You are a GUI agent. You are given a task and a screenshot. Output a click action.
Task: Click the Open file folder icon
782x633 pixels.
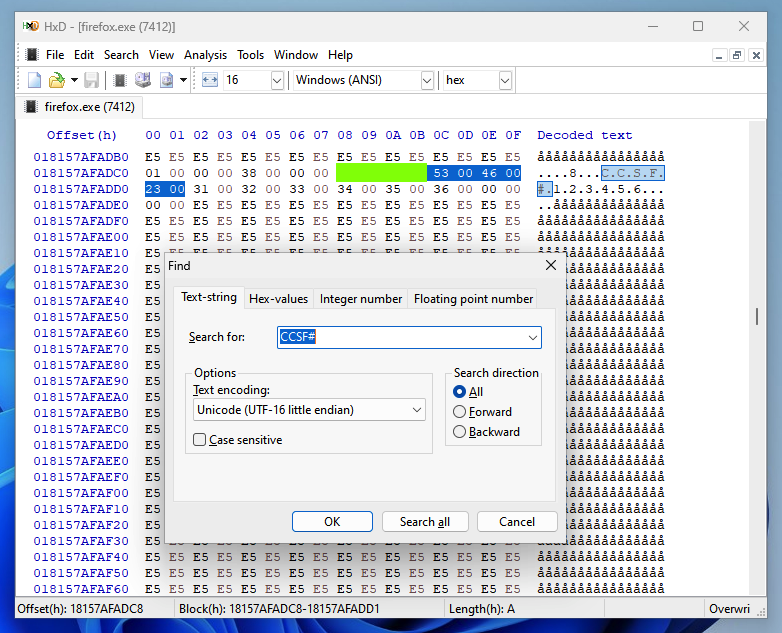click(57, 80)
